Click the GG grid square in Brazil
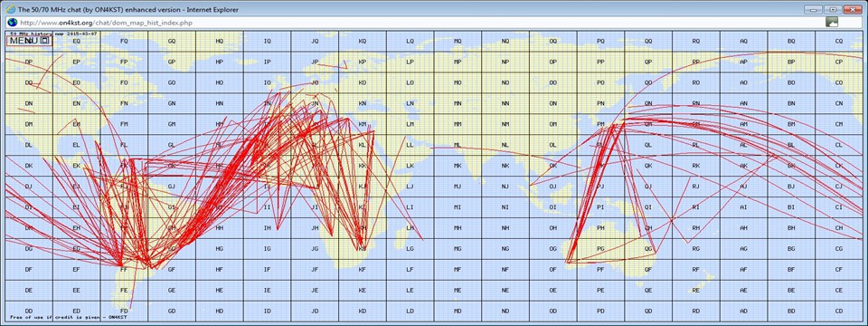This screenshot has height=326, width=868. 172,249
